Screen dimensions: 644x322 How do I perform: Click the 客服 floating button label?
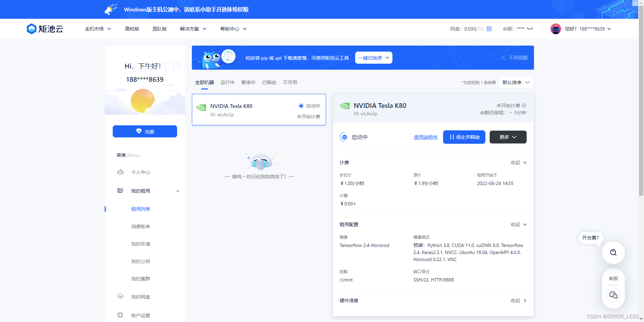pyautogui.click(x=613, y=278)
